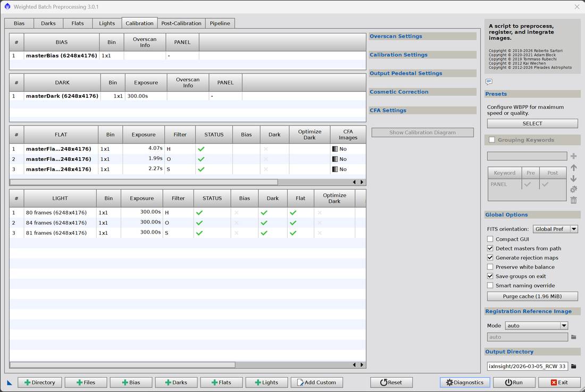
Task: Switch to the Darks tab
Action: 48,23
